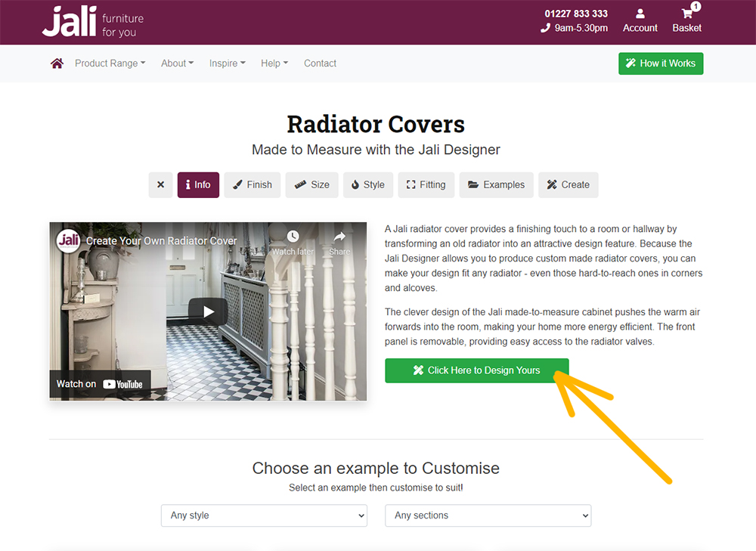The image size is (756, 551).
Task: Click the How it Works button
Action: tap(661, 63)
